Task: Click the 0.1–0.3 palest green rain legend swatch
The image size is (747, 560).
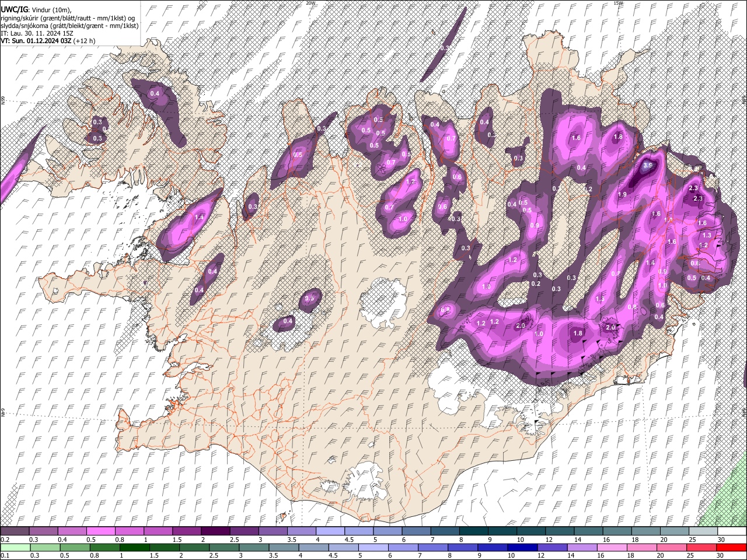Action: [x=15, y=547]
